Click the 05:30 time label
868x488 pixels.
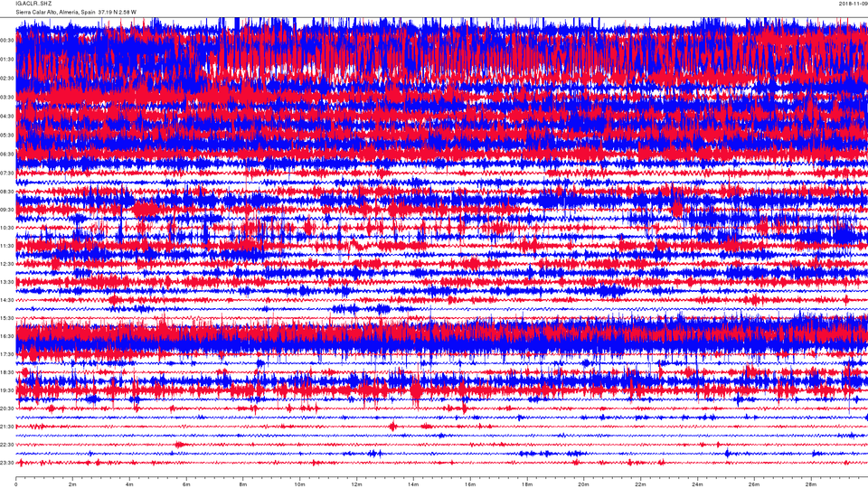7,135
